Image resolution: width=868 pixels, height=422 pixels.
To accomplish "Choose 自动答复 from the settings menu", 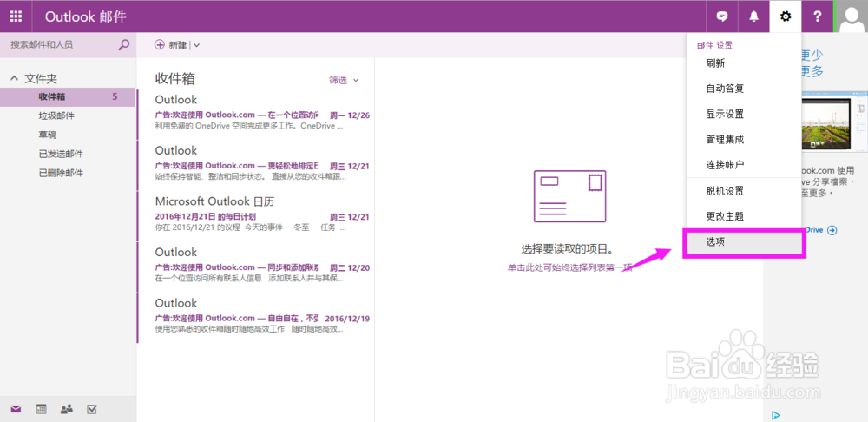I will click(x=744, y=89).
